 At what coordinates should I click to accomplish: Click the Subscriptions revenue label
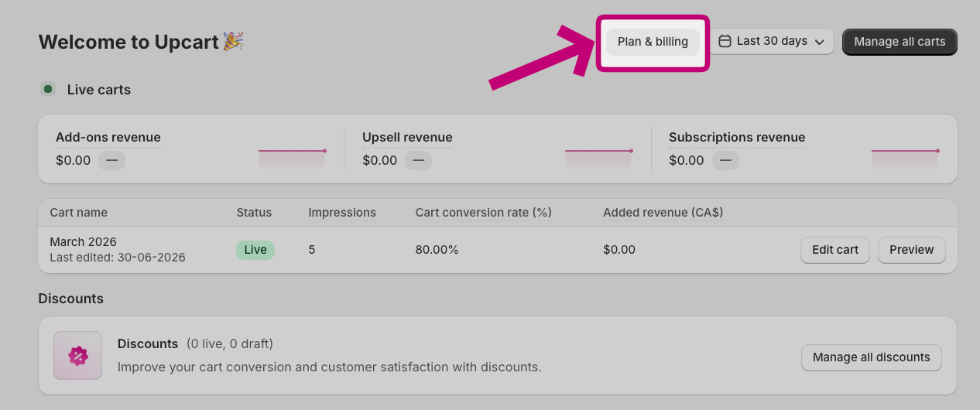coord(737,138)
